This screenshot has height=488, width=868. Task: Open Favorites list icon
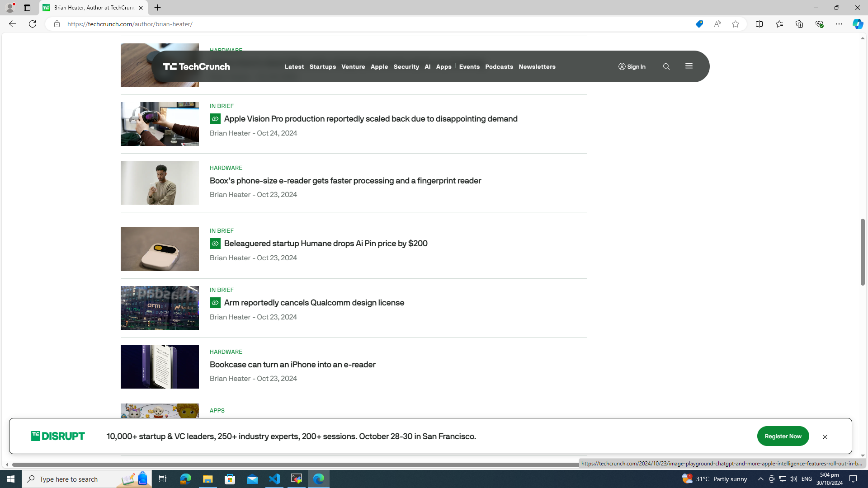(x=779, y=24)
